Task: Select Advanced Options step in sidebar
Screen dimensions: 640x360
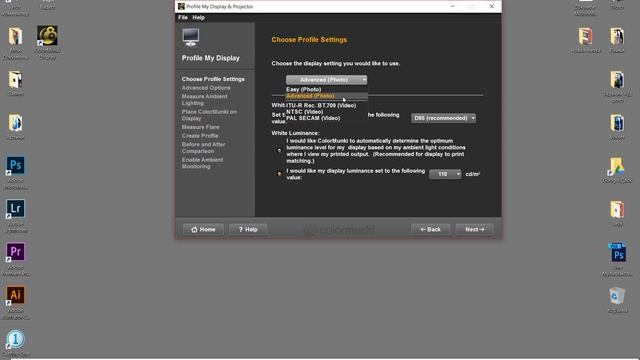Action: point(206,88)
